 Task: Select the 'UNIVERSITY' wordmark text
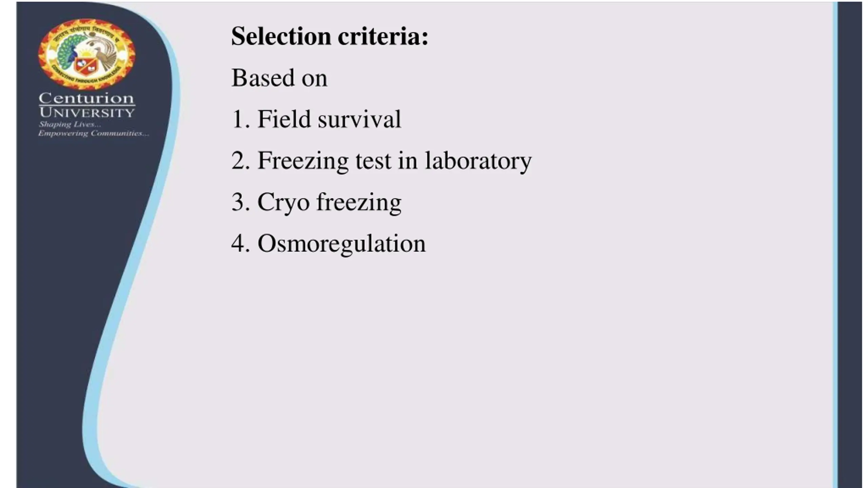tap(87, 113)
